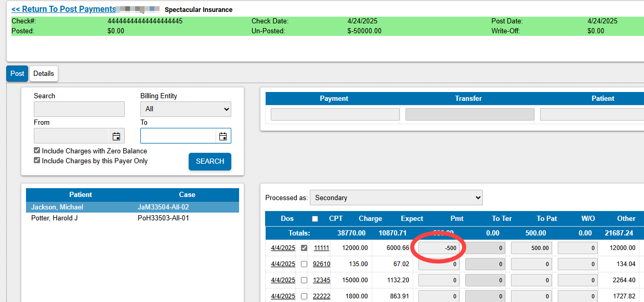Toggle Include Charges with Zero Balance
This screenshot has height=302, width=644.
point(37,151)
